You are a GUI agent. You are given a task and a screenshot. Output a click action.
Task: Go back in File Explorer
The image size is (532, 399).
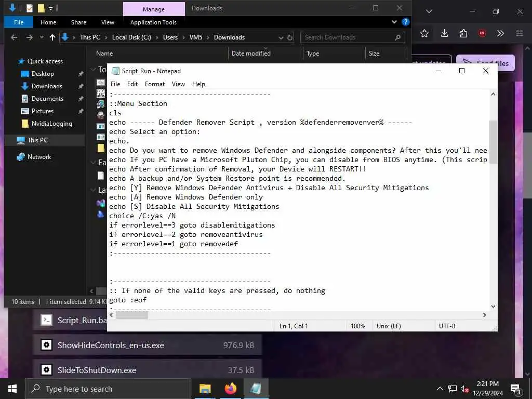[x=14, y=37]
